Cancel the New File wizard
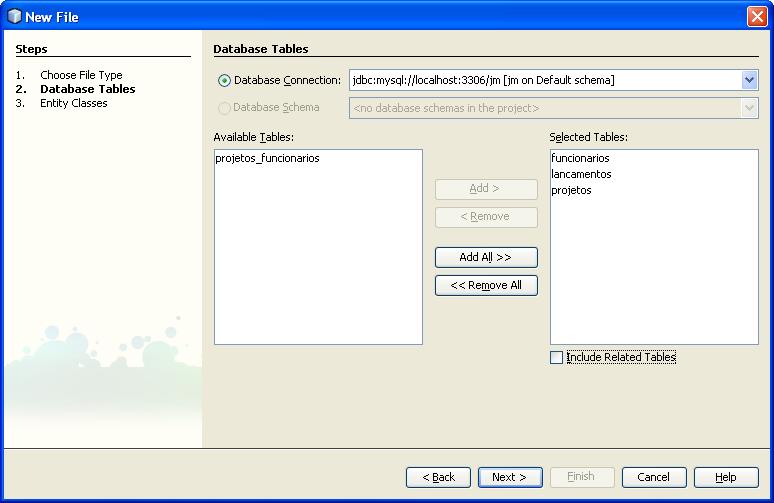774x503 pixels. (654, 477)
